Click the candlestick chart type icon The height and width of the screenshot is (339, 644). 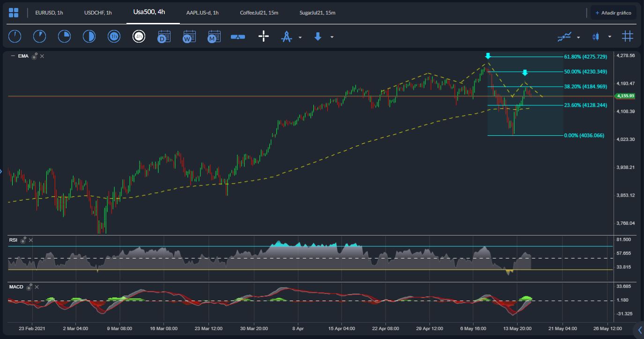coord(596,37)
